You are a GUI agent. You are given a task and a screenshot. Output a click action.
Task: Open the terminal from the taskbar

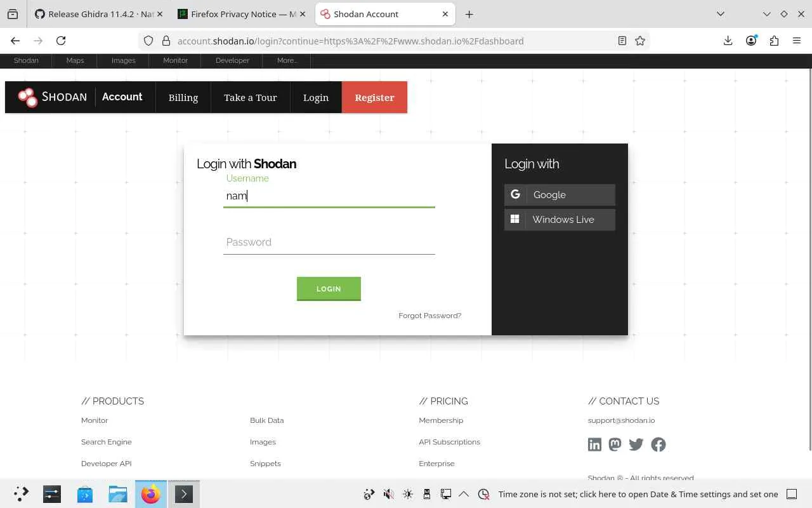(184, 494)
